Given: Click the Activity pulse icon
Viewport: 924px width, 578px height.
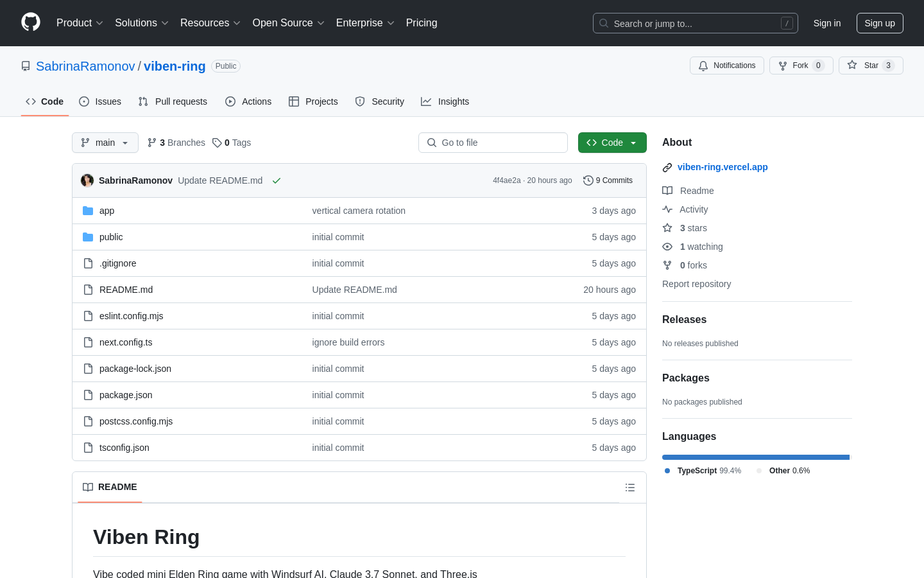Looking at the screenshot, I should [667, 209].
